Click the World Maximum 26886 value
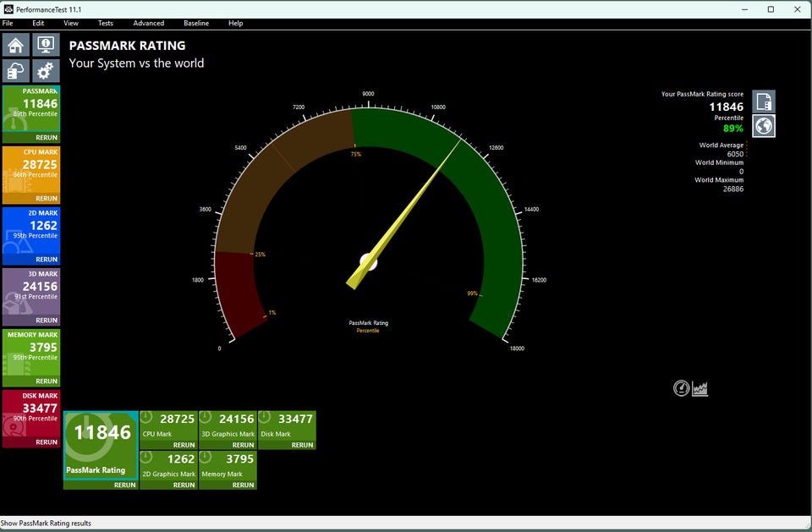This screenshot has height=532, width=812. (732, 189)
